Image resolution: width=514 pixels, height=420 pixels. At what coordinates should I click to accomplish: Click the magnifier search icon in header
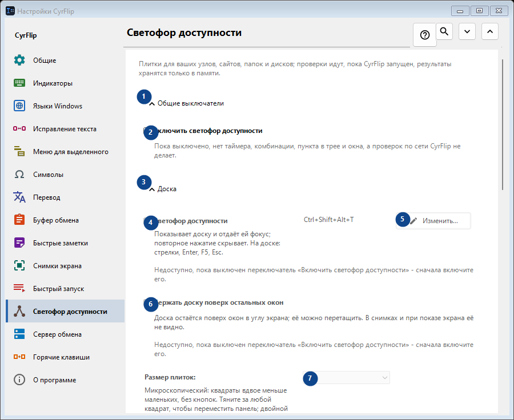(444, 31)
